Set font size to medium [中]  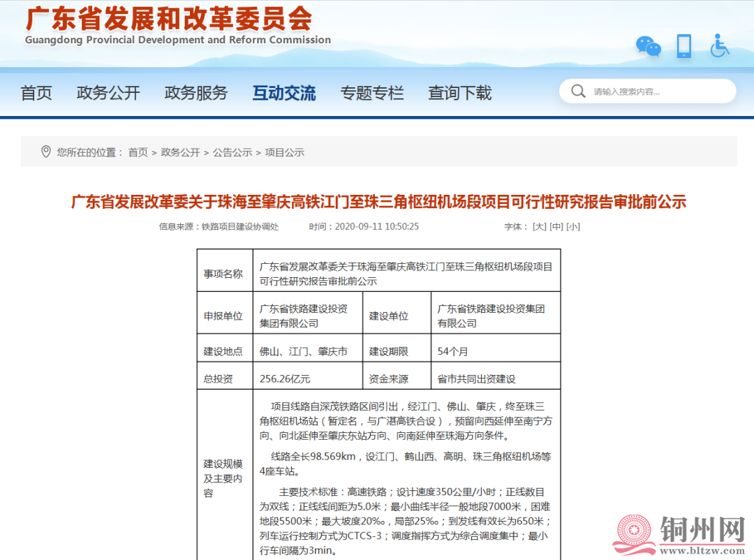[x=556, y=226]
